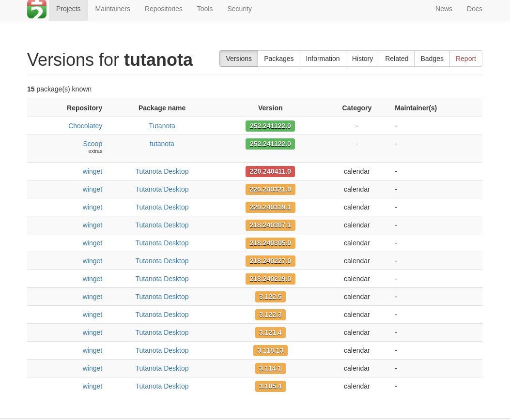This screenshot has width=510, height=420.
Task: Open the Repositories navigation link
Action: tap(163, 9)
